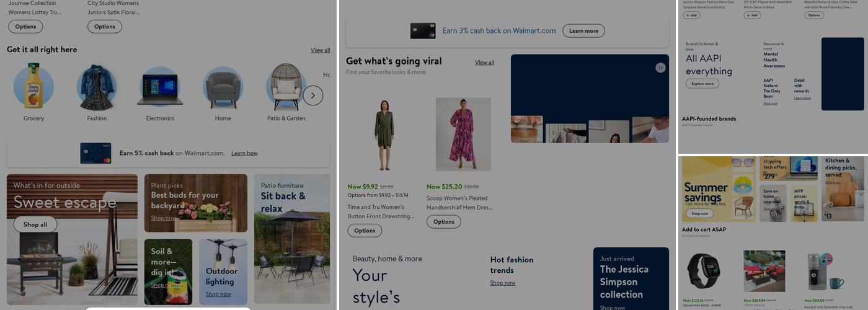
Task: Click the Capital One card icon in 5% banner
Action: (x=95, y=153)
